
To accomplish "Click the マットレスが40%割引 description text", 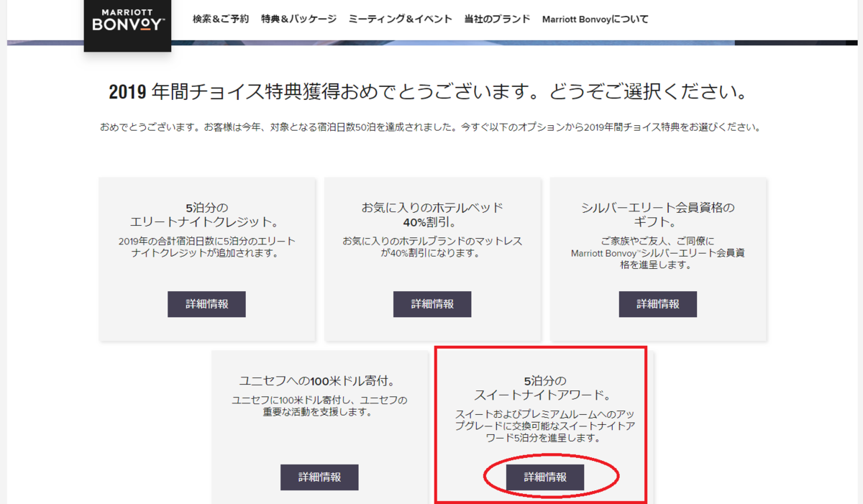I will point(432,247).
